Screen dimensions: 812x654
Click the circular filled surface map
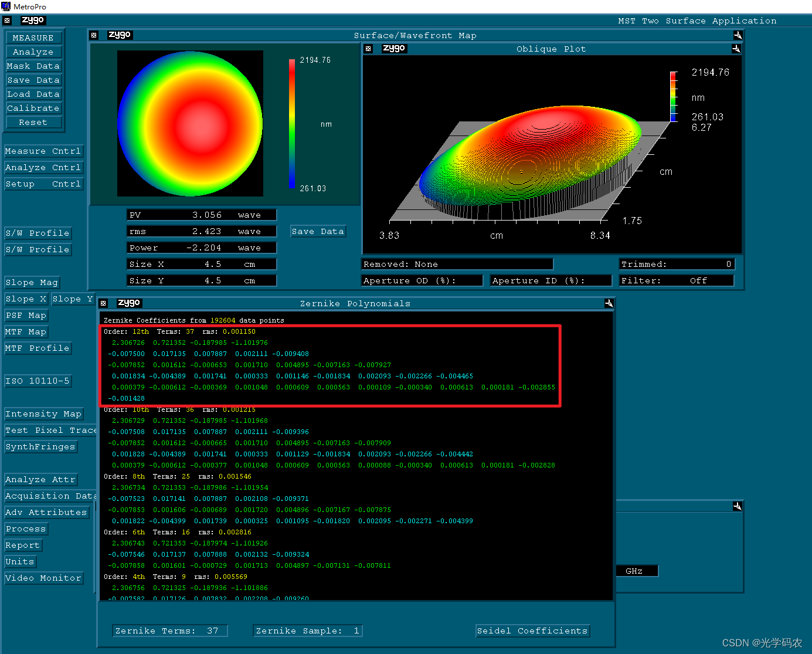click(190, 124)
